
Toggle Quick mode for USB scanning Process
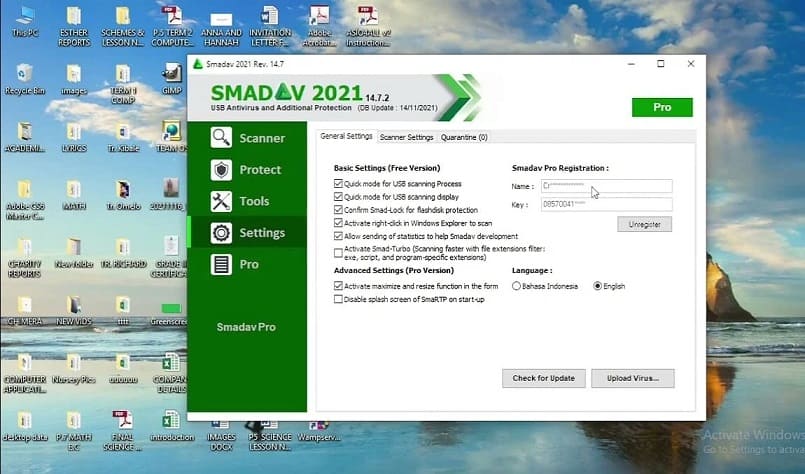click(x=338, y=183)
